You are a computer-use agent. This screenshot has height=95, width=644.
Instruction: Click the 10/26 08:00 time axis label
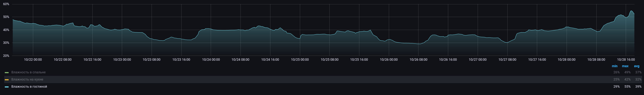[419, 59]
